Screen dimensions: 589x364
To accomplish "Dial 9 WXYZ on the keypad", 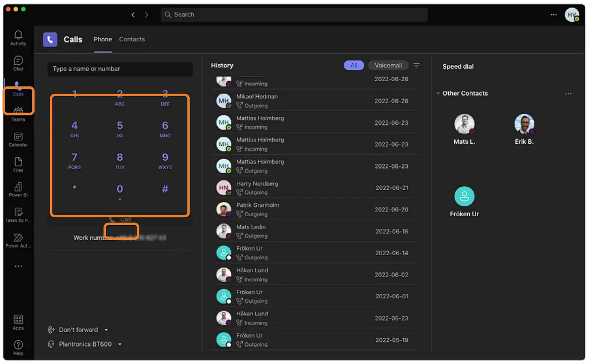I will point(165,161).
